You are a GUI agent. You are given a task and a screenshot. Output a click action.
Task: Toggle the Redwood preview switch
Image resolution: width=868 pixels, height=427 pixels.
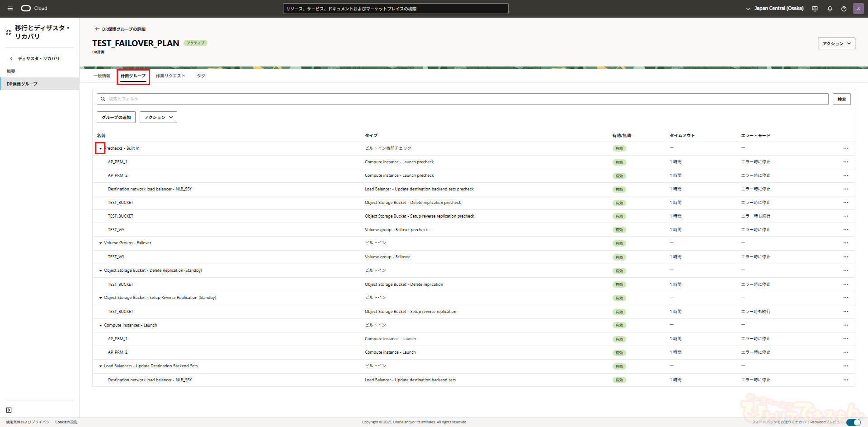click(x=853, y=422)
